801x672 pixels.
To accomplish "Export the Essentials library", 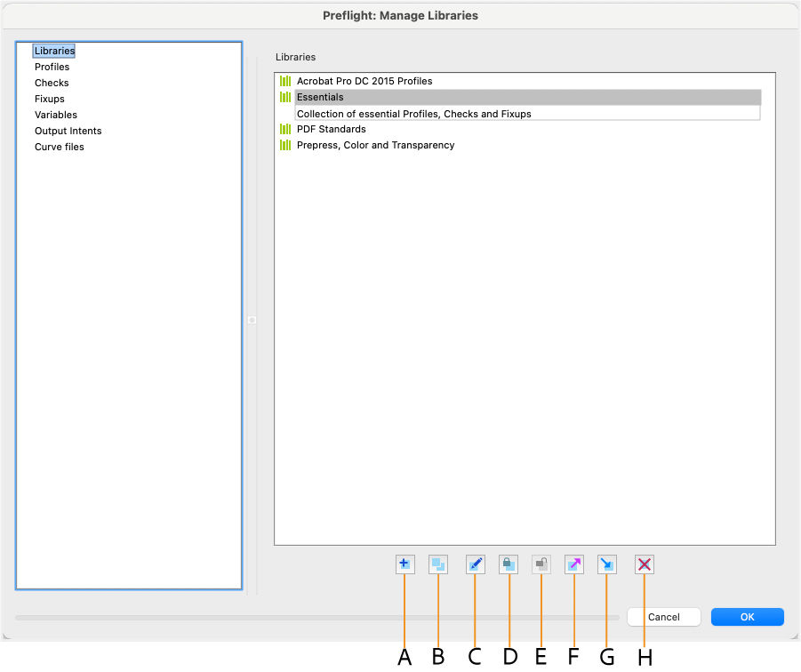I will pos(574,564).
